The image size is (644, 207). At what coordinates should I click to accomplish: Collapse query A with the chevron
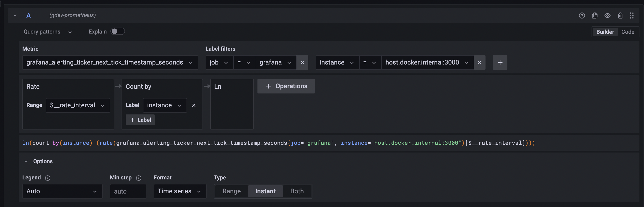pos(15,15)
